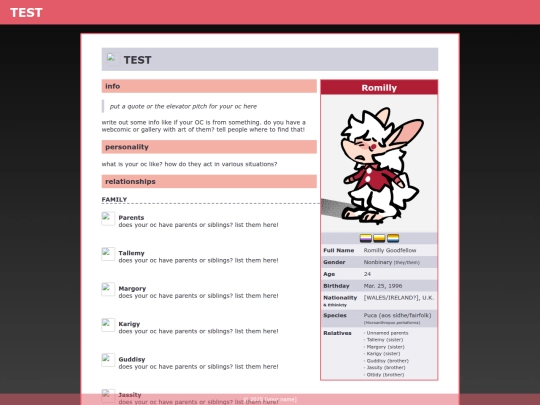Click the Guddisy name label
The height and width of the screenshot is (405, 540).
pyautogui.click(x=132, y=360)
